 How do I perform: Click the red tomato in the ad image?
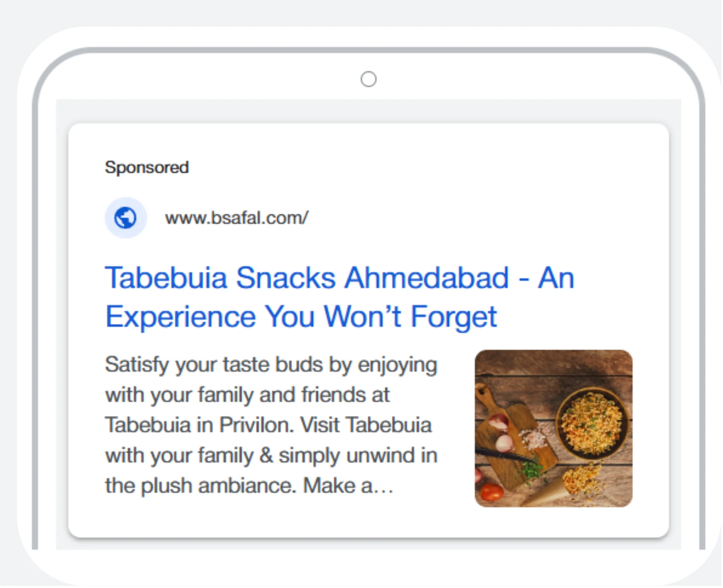tap(492, 491)
